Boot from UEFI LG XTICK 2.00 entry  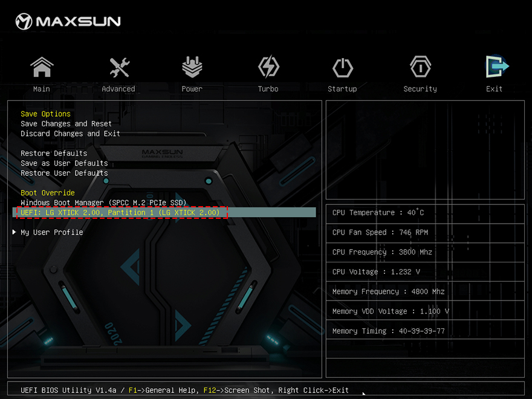(x=164, y=213)
